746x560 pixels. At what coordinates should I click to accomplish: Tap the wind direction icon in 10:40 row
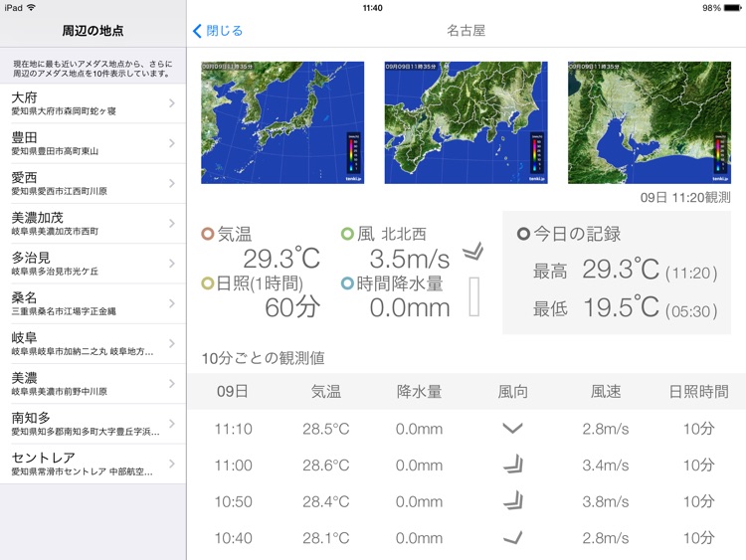pyautogui.click(x=513, y=538)
